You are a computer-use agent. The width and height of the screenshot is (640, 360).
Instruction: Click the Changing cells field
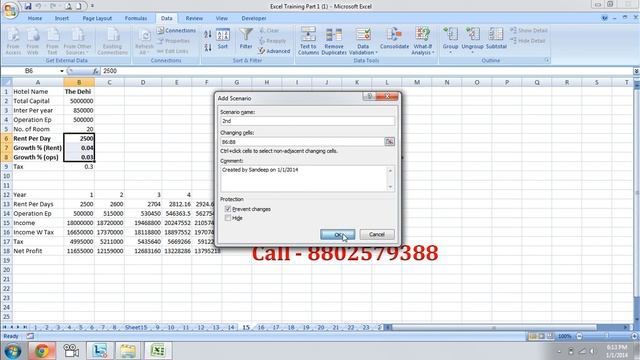pos(302,142)
